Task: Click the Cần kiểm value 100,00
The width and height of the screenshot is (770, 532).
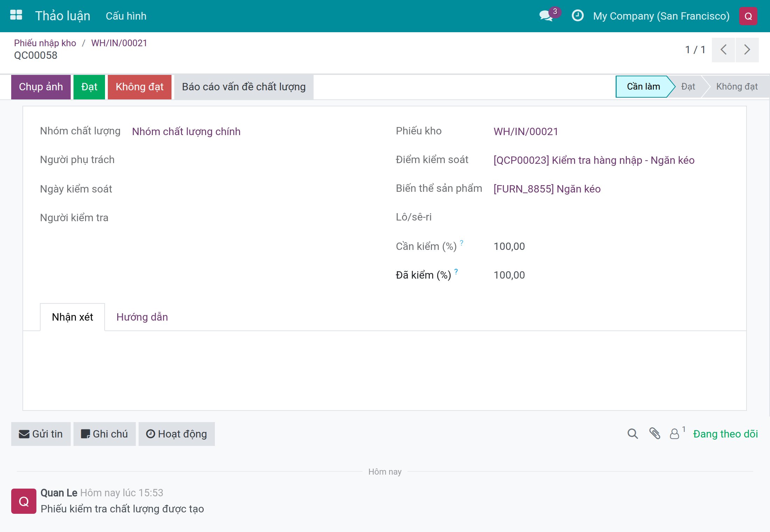Action: 509,246
